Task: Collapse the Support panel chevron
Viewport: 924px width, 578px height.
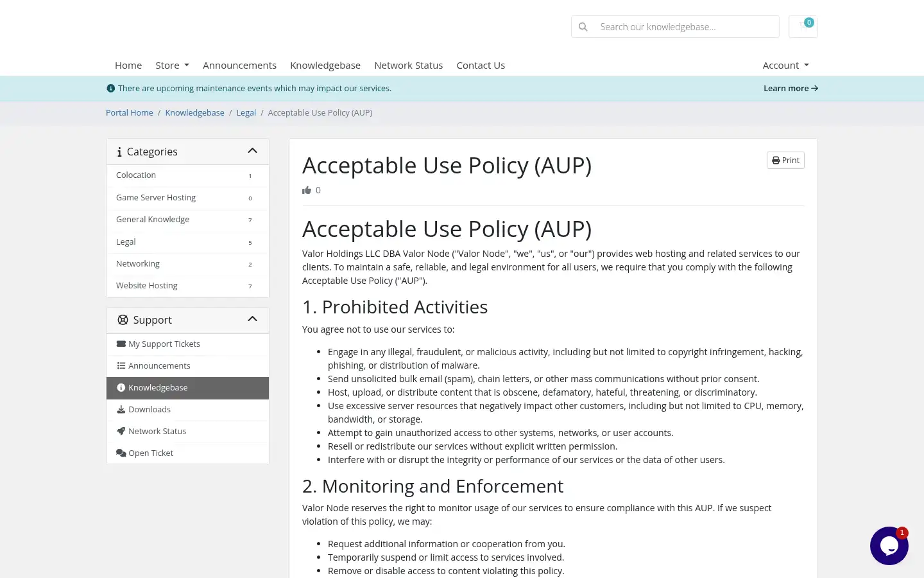Action: pos(252,319)
